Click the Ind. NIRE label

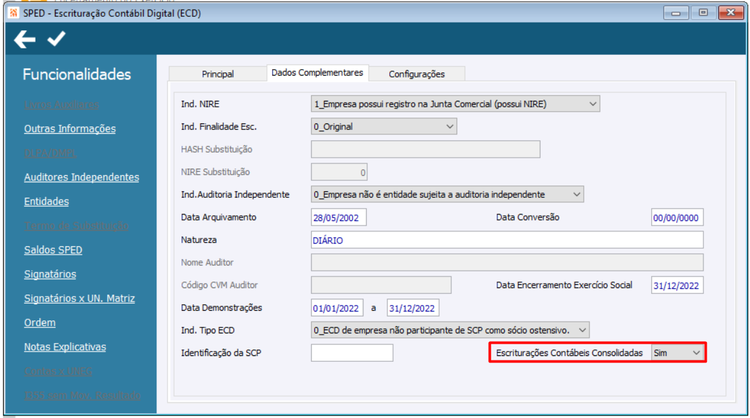pyautogui.click(x=200, y=104)
